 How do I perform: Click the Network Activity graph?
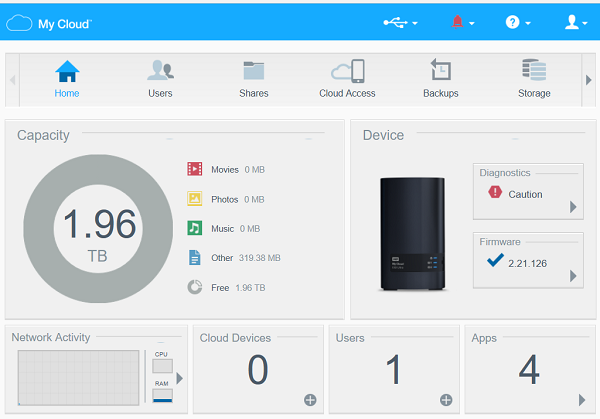[78, 377]
